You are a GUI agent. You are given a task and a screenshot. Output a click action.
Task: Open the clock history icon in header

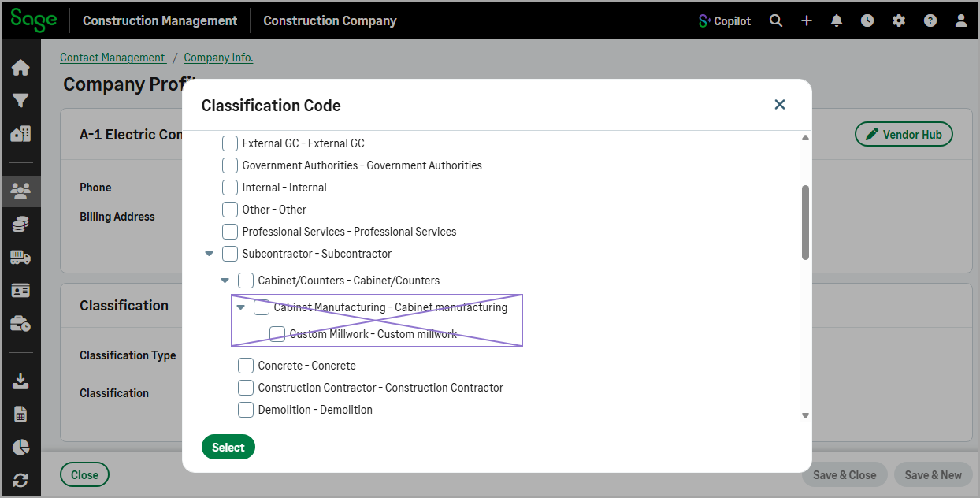(x=867, y=21)
